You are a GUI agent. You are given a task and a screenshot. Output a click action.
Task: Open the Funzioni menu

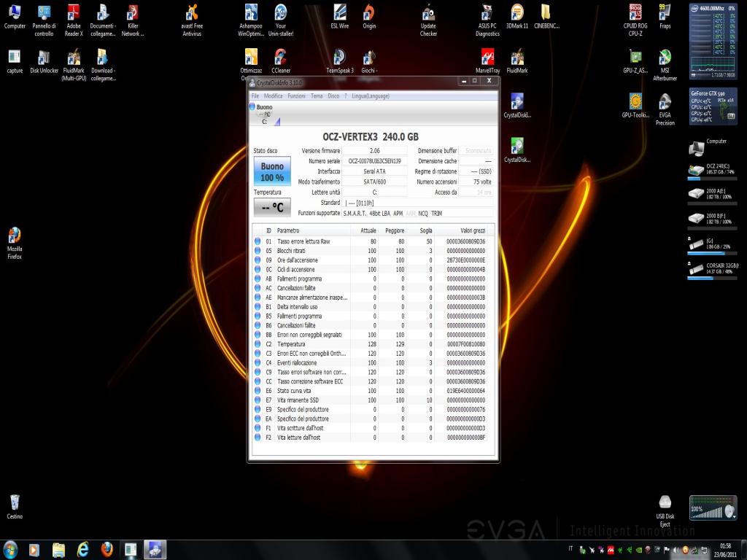click(x=296, y=96)
